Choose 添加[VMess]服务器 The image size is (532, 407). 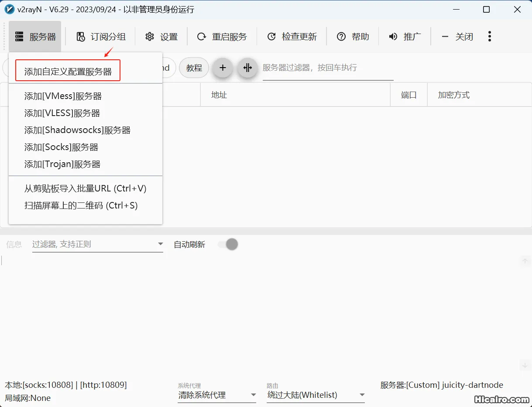point(86,96)
